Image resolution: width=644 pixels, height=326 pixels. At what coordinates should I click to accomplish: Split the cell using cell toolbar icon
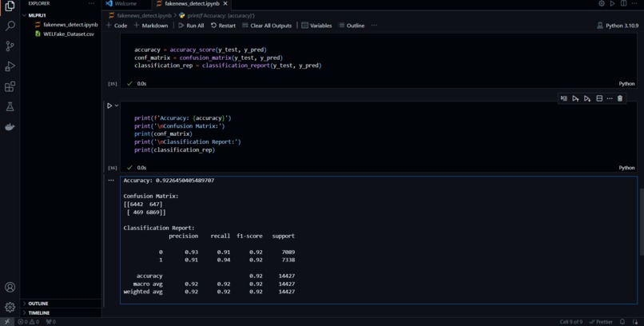(x=599, y=98)
